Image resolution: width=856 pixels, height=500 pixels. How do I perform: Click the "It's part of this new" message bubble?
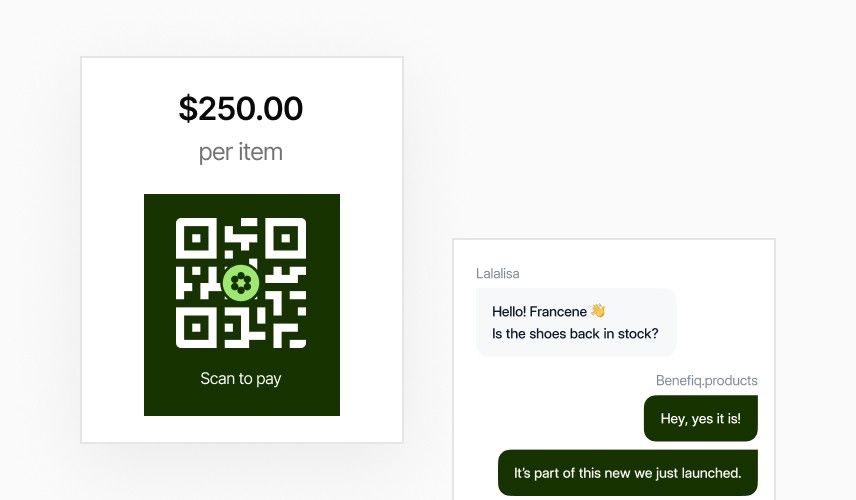point(627,473)
